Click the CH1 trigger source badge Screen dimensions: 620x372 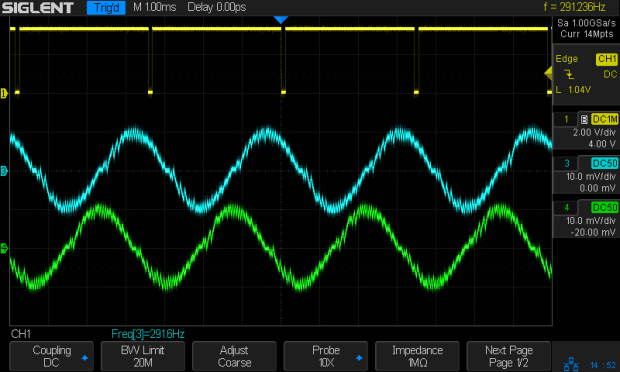(x=607, y=59)
